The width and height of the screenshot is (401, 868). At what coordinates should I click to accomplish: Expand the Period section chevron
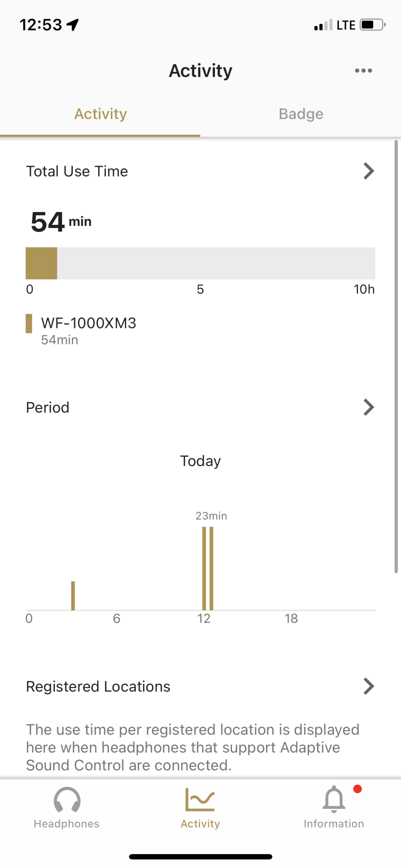(368, 407)
